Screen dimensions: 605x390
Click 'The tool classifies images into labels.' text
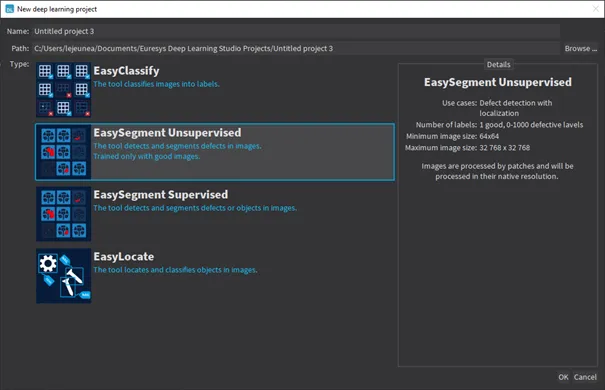coord(156,84)
